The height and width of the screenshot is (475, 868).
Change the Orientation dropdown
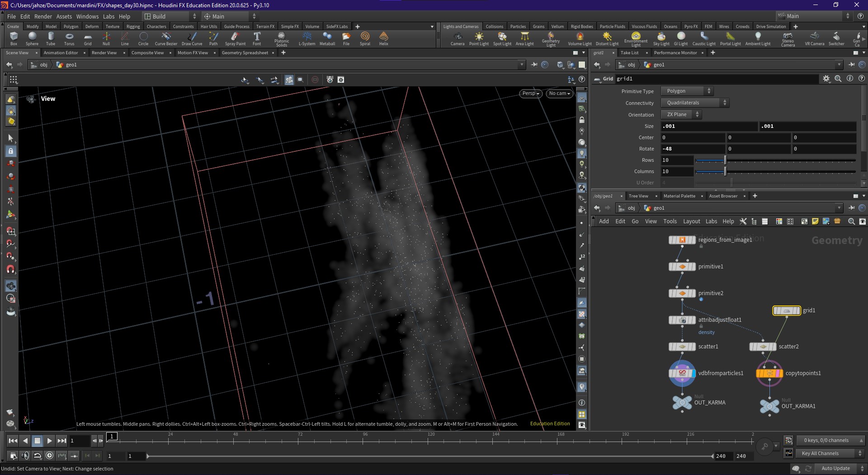681,114
